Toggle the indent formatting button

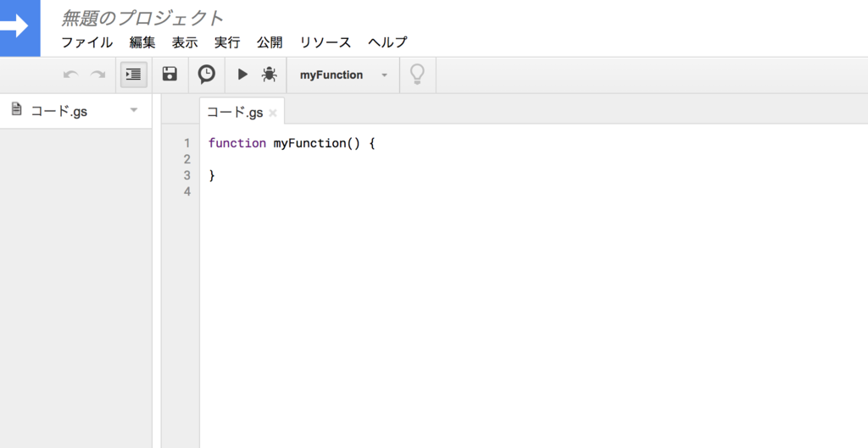pos(133,75)
